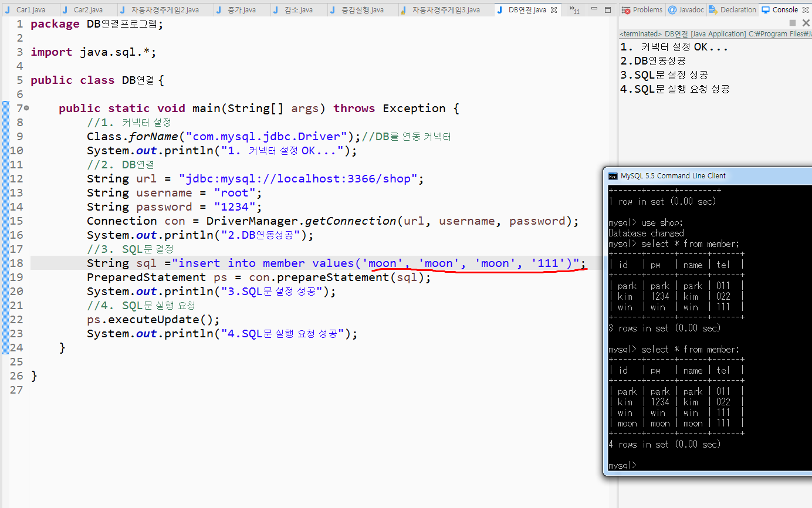Click console output line '3.SQL문 설정 성공'
The image size is (812, 508).
coord(664,75)
